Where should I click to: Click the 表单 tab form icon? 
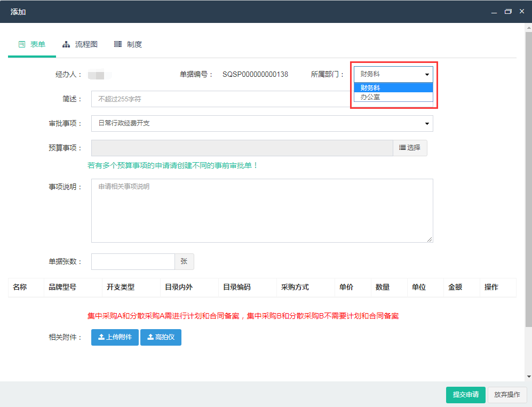click(22, 44)
